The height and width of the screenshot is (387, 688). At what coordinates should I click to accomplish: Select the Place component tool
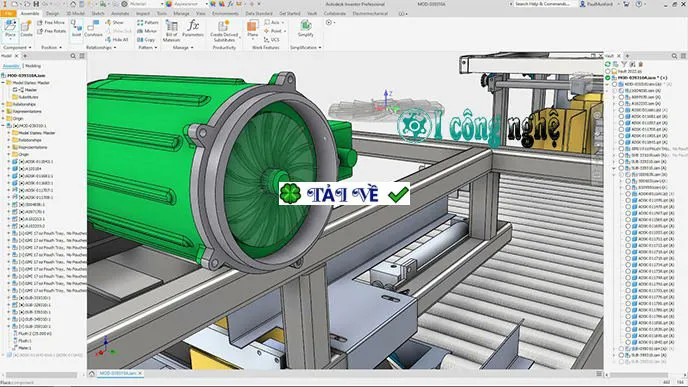10,29
